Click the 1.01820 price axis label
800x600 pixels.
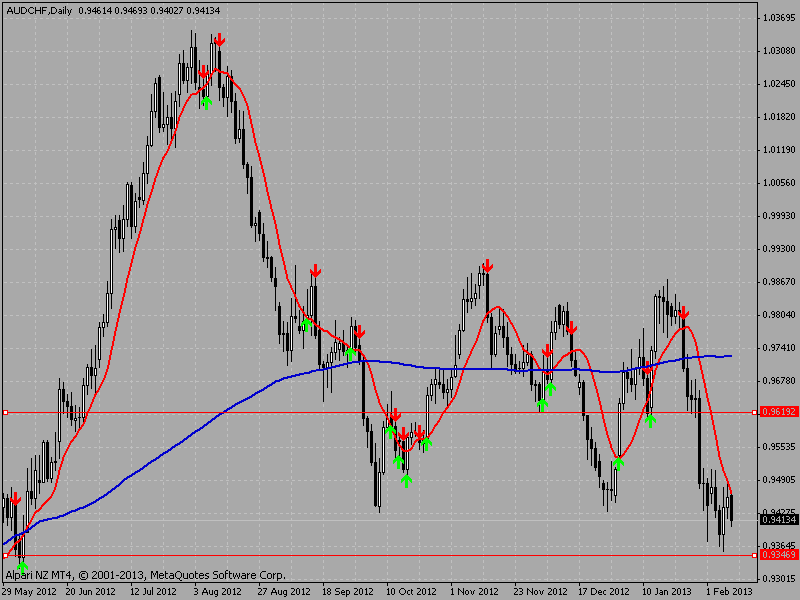[779, 117]
